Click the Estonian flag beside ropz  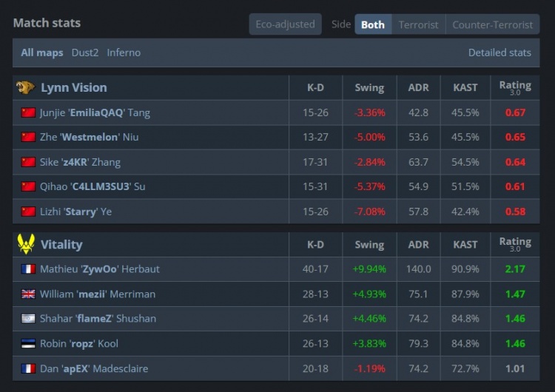click(28, 343)
